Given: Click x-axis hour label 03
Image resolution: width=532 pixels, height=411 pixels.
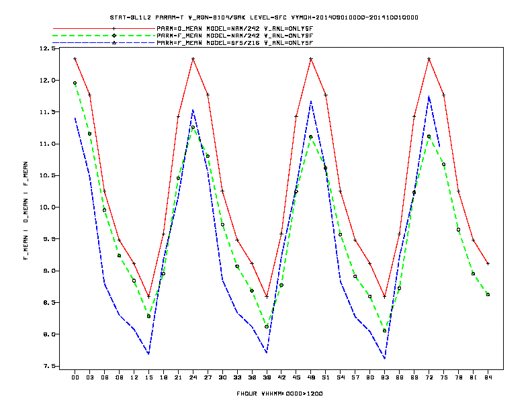Looking at the screenshot, I should tap(89, 377).
